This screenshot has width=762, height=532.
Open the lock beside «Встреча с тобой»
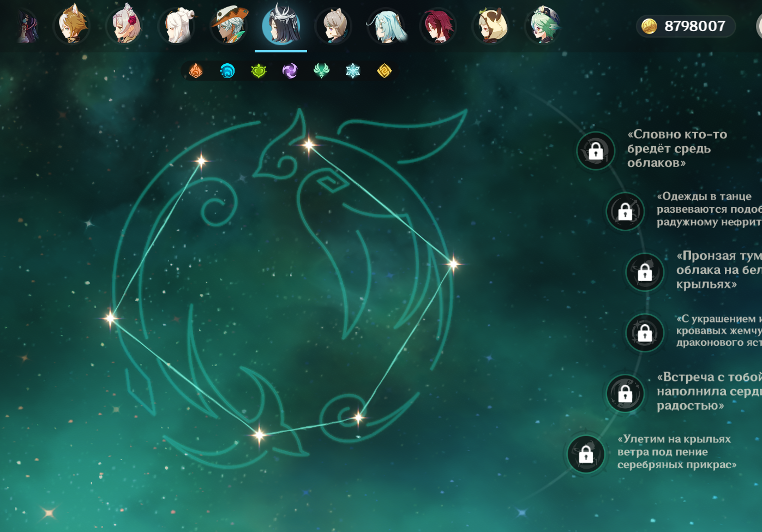(625, 393)
